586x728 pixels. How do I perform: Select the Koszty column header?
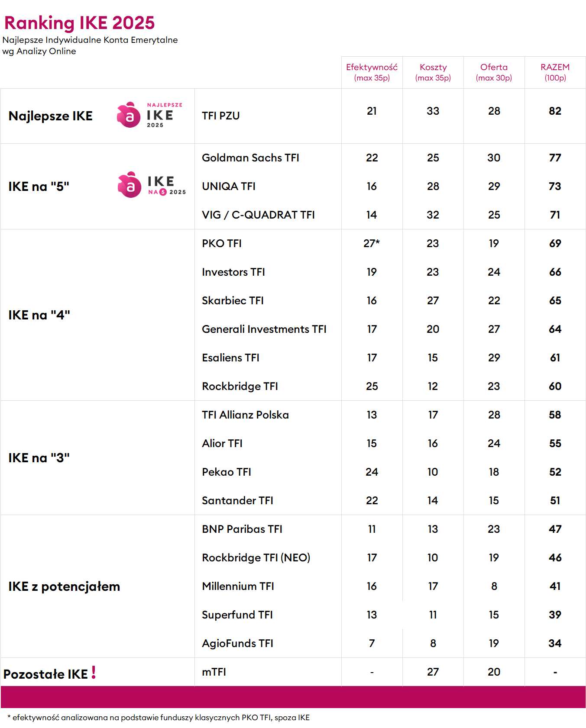click(x=433, y=72)
